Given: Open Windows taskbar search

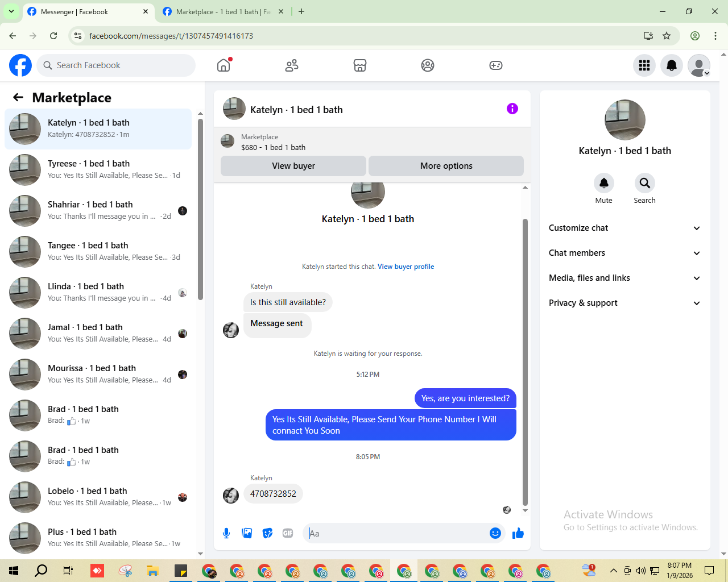Looking at the screenshot, I should pos(41,571).
